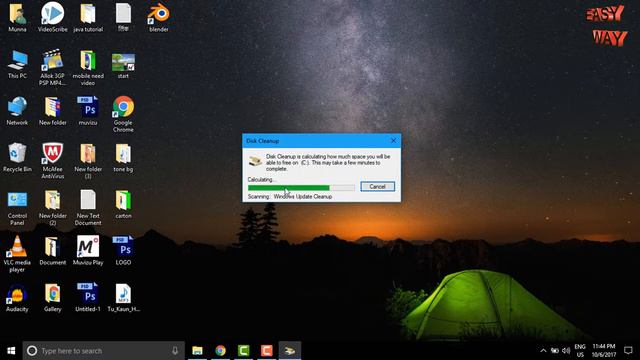The height and width of the screenshot is (360, 640).
Task: Launch the Audacity shortcut
Action: click(17, 298)
